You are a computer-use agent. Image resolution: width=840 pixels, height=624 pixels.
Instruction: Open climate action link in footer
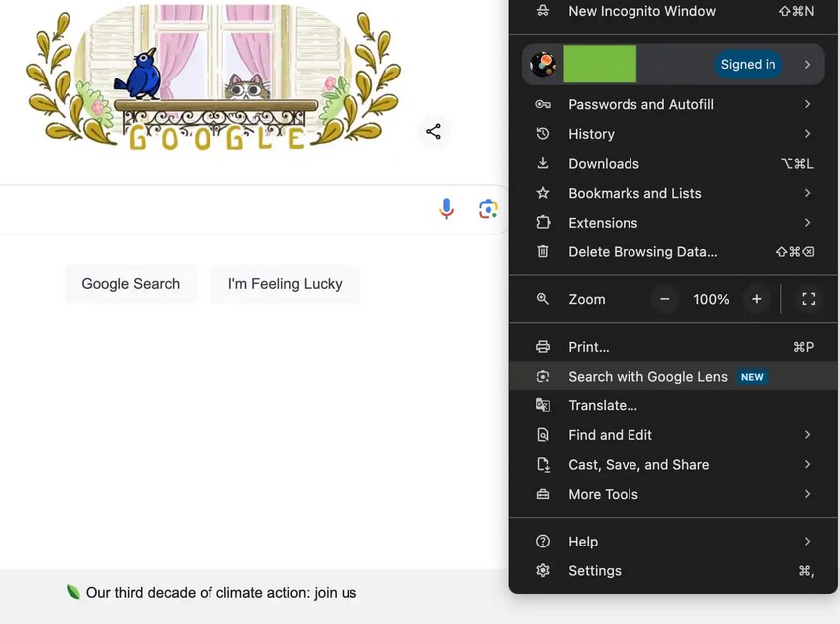221,593
